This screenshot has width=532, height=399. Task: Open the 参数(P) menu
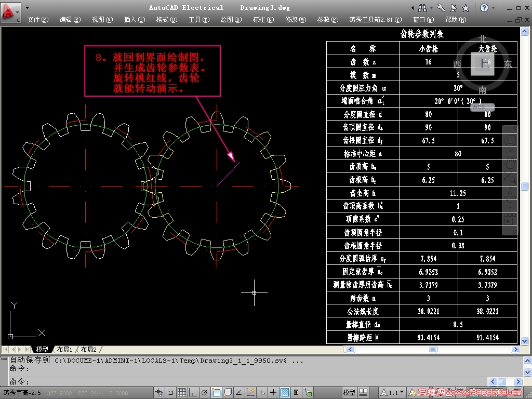click(x=328, y=20)
